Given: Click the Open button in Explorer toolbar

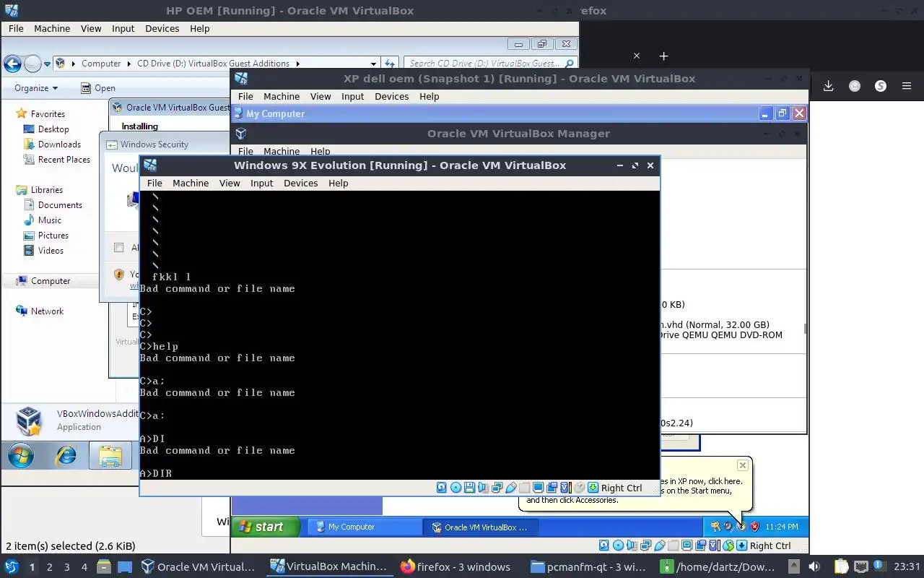Looking at the screenshot, I should tap(97, 88).
